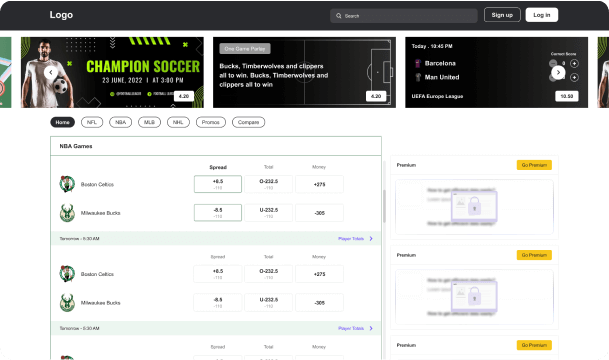This screenshot has height=360, width=609.
Task: Click the carousel previous arrow button
Action: (x=51, y=72)
